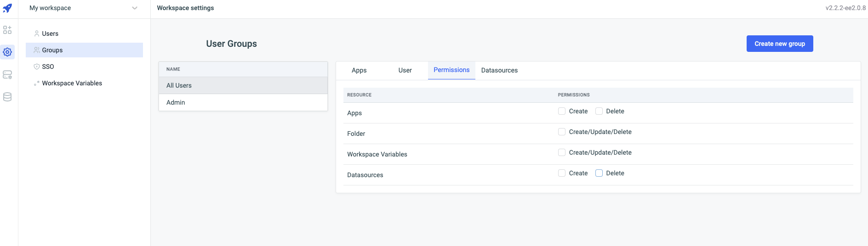Enable Delete permission for Datasources

(x=599, y=173)
